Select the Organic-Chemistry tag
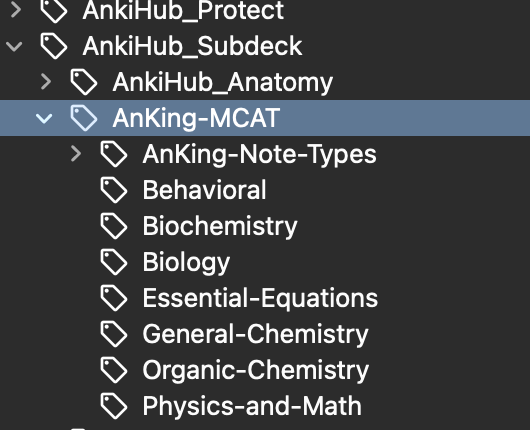The width and height of the screenshot is (530, 430). [x=256, y=370]
